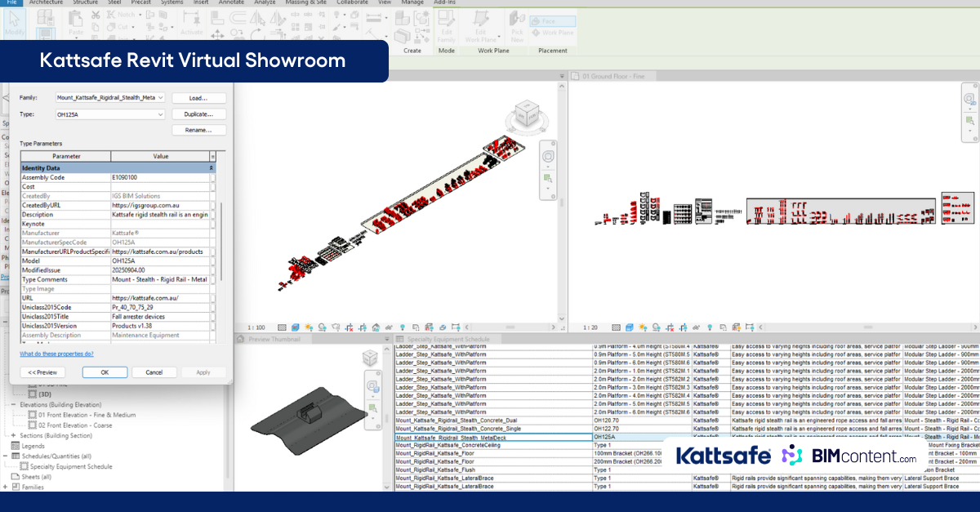Switch to the 01 Ground Floor - Fine view tab
This screenshot has width=980, height=512.
612,76
